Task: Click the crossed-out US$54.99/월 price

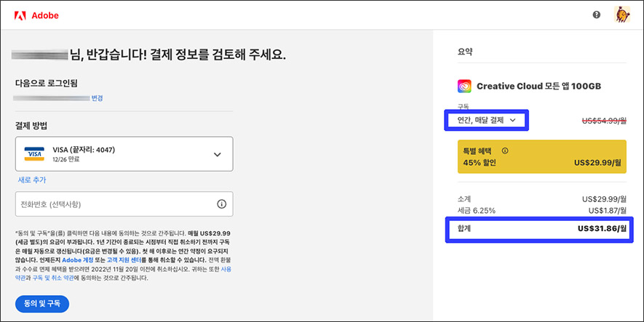Action: click(604, 121)
